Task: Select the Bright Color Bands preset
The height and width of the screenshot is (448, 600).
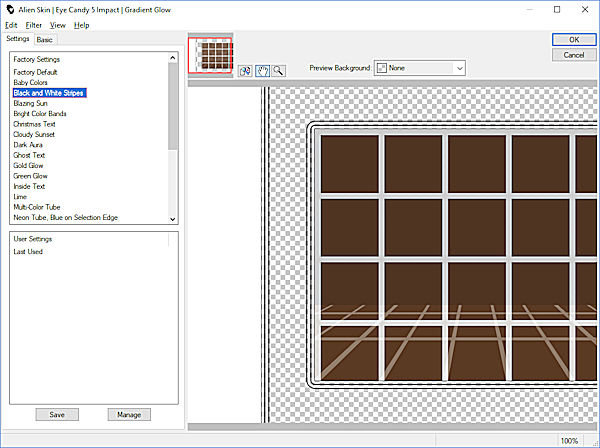Action: (40, 114)
